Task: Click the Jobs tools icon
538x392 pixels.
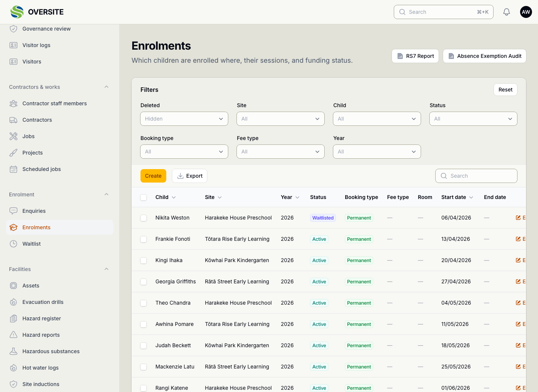Action: [13, 136]
